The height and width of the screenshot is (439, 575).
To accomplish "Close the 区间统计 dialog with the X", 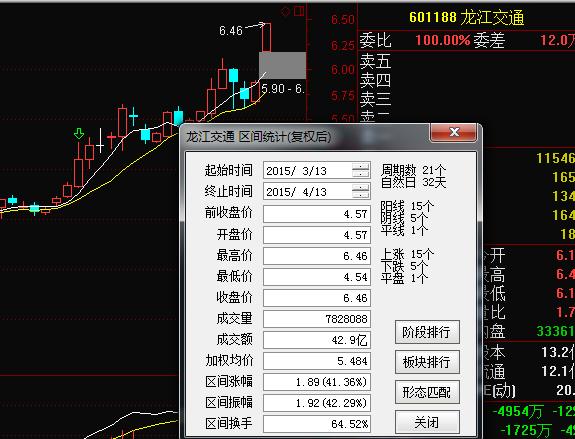I will [454, 132].
